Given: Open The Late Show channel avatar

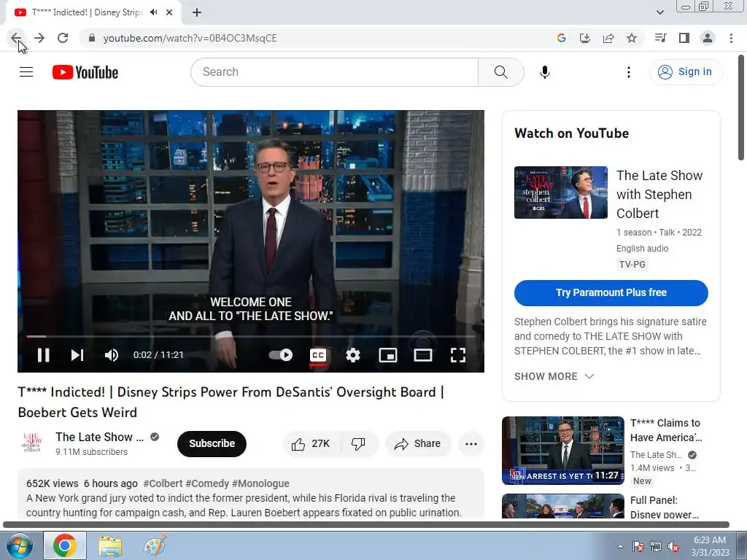Looking at the screenshot, I should coord(32,443).
